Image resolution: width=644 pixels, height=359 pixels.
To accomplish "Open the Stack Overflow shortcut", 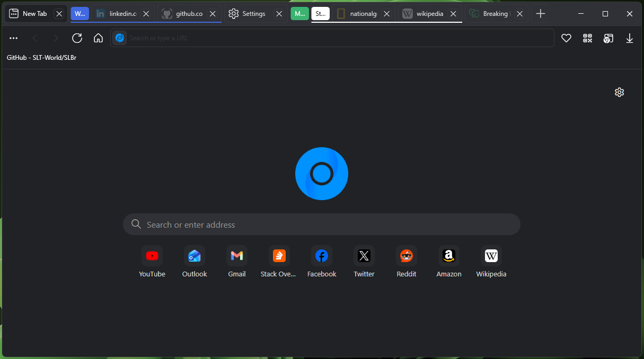I will click(279, 262).
